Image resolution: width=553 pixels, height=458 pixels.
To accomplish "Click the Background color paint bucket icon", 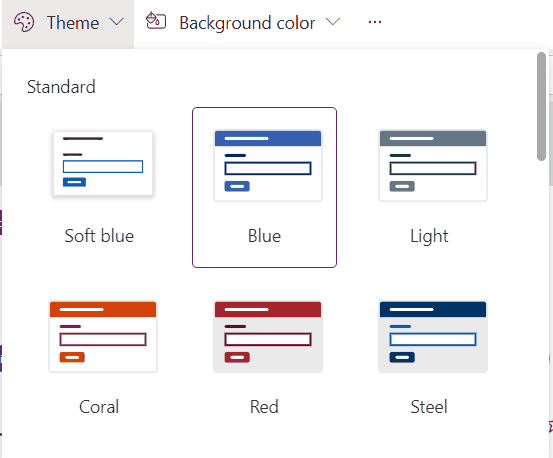I will pyautogui.click(x=156, y=21).
